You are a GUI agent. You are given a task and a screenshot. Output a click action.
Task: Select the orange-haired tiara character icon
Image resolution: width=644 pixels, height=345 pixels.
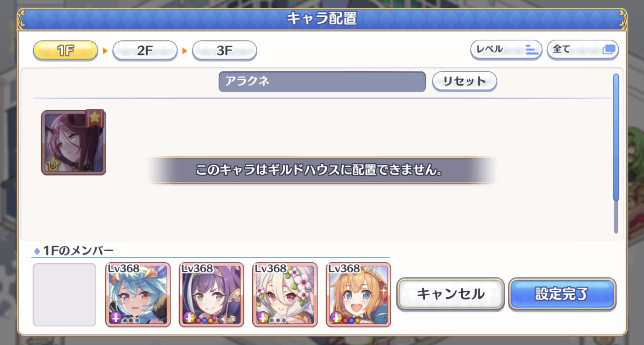(x=358, y=294)
